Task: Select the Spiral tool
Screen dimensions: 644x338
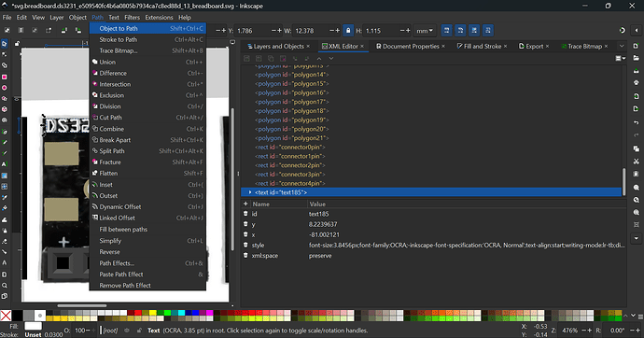Action: pos(4,120)
